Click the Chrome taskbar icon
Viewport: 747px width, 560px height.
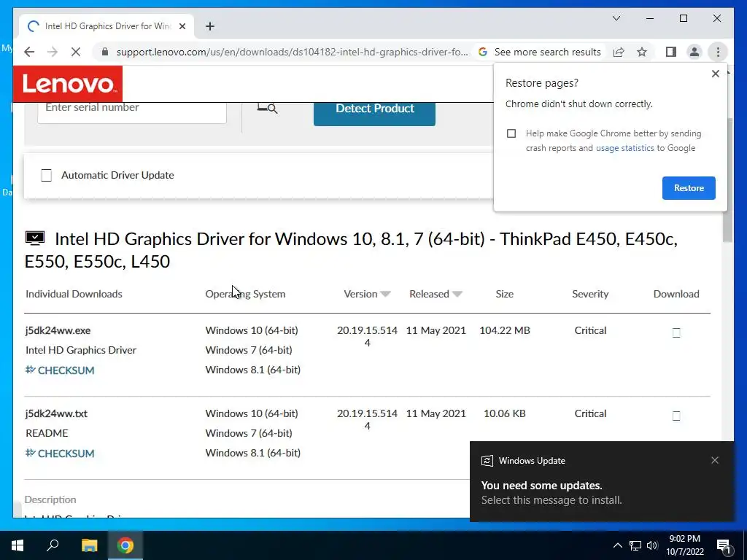click(x=125, y=545)
